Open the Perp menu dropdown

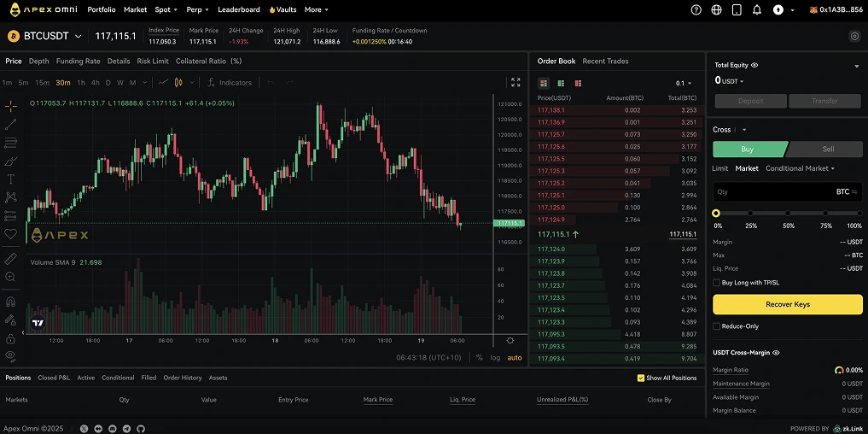(198, 9)
